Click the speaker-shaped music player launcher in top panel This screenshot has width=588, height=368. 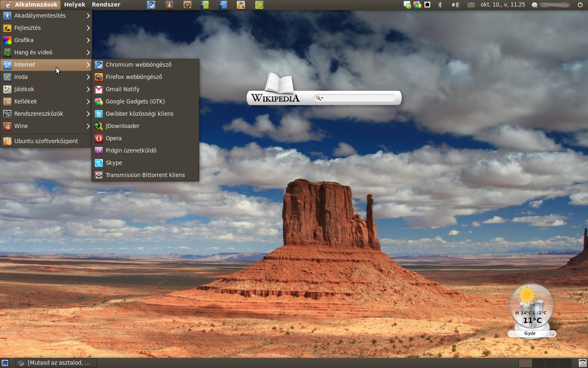click(187, 5)
